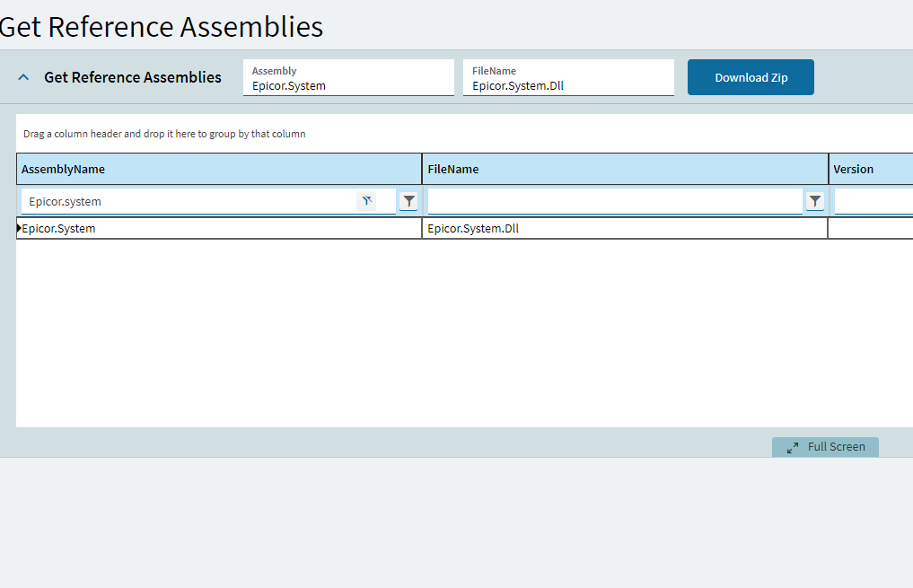
Task: Select the Epicor.System assembly cell
Action: pos(221,228)
